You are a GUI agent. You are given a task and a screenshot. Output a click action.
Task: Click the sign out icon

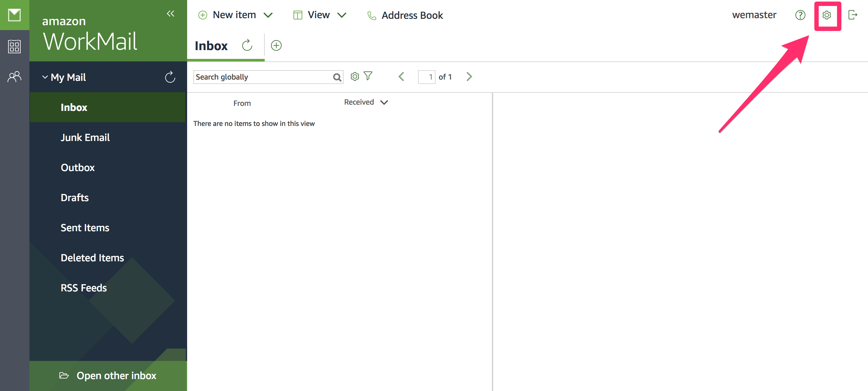[x=852, y=15]
